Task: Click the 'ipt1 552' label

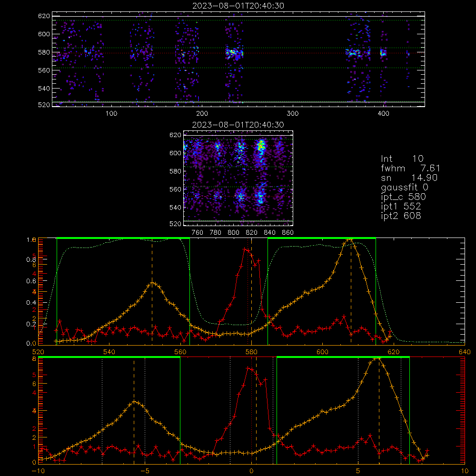Action: coord(401,206)
